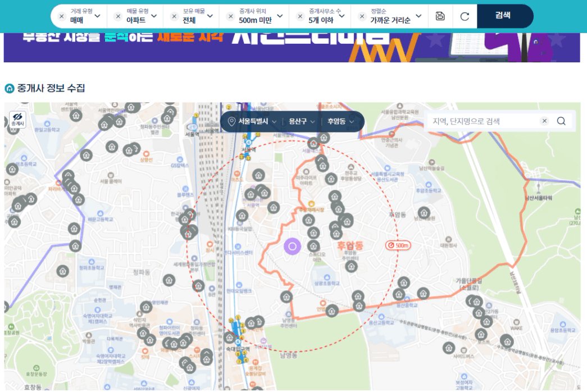Clear the 중개사무소 수 5개 이하 filter
The image size is (587, 392).
(x=300, y=16)
